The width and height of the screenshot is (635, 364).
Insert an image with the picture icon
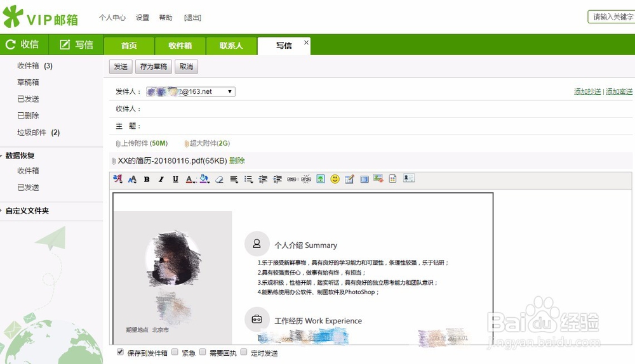click(x=320, y=179)
